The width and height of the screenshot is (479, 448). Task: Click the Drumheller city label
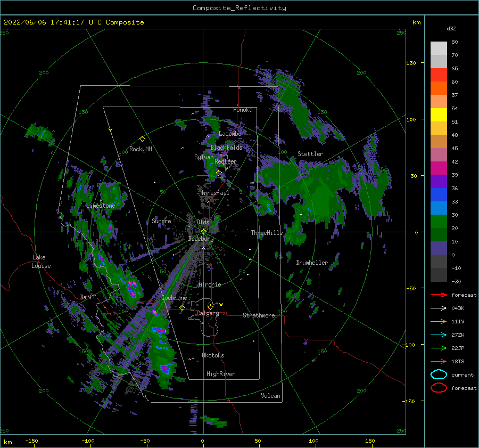[x=312, y=263]
